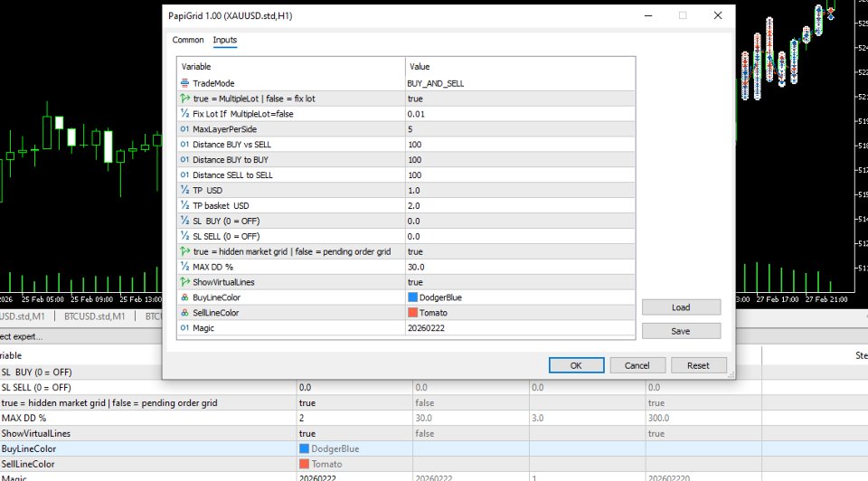Edit the Distance SELL to SELL value
This screenshot has height=481, width=868.
[521, 174]
